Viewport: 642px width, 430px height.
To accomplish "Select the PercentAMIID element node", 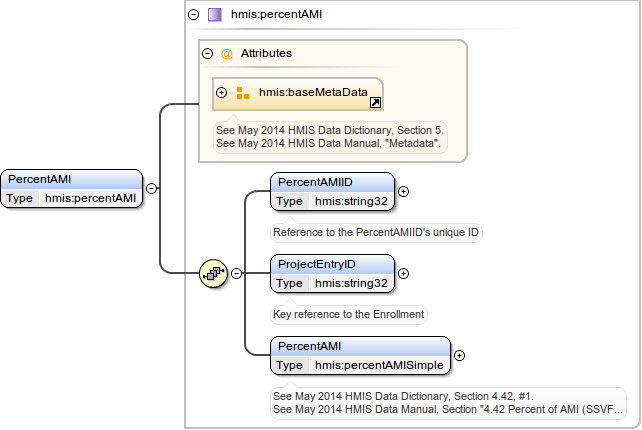I will click(332, 181).
